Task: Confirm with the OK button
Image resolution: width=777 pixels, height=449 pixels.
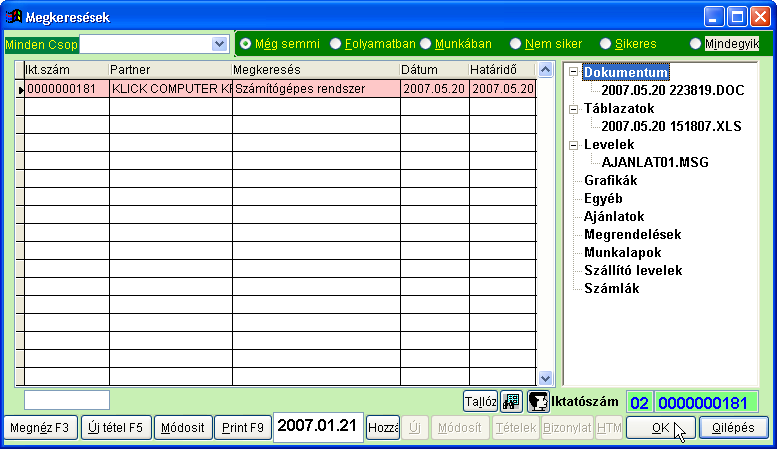Action: pos(661,427)
